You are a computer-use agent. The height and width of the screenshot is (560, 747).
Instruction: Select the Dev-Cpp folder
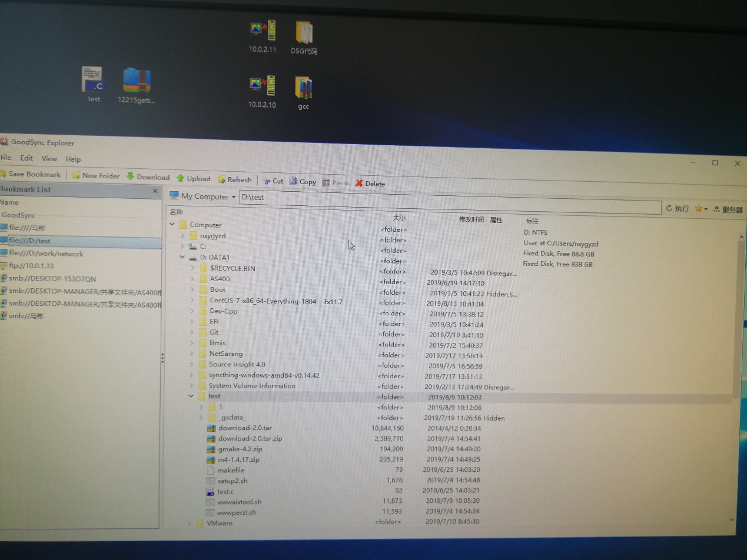click(224, 311)
